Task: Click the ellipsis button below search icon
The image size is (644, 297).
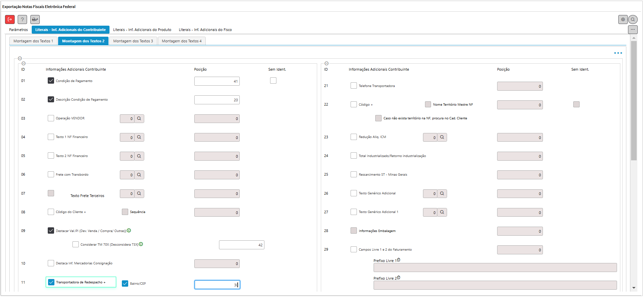Action: (633, 30)
